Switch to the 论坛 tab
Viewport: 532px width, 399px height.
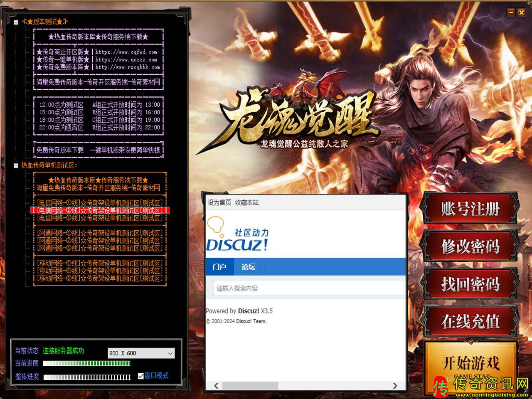click(x=249, y=267)
